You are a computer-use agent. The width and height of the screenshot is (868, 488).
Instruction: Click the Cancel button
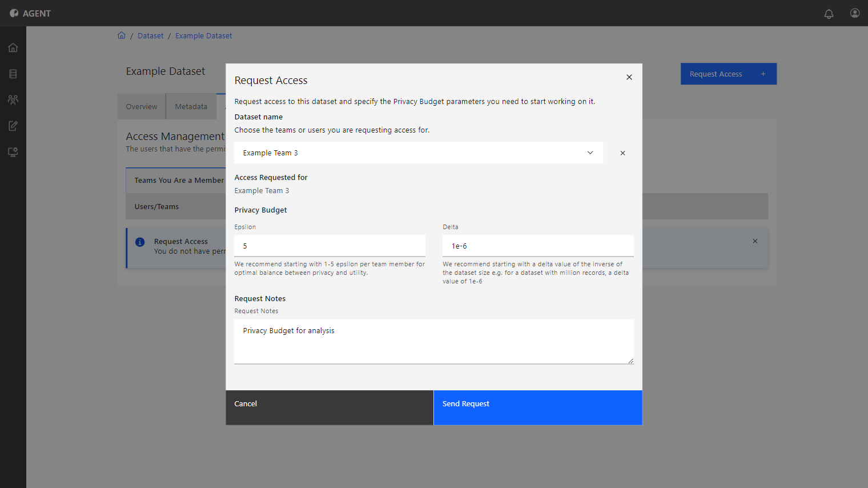click(x=329, y=407)
